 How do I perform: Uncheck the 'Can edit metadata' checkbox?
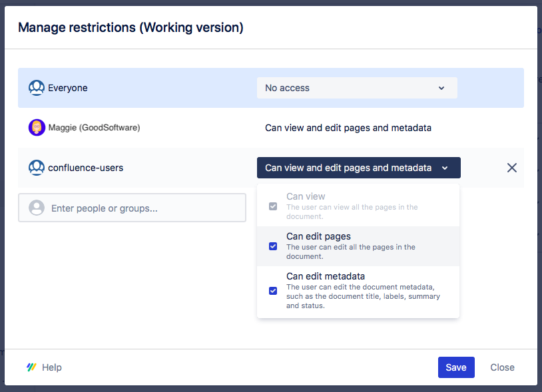pos(272,291)
